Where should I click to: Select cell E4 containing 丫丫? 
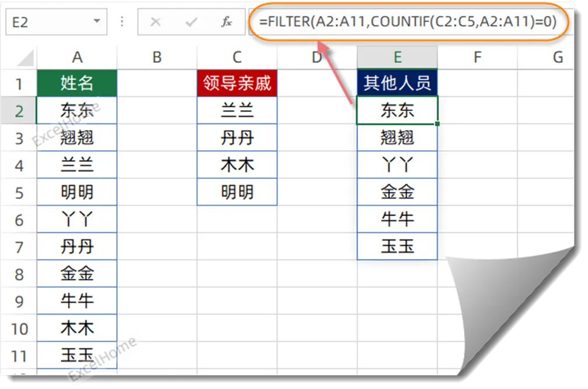pos(397,165)
